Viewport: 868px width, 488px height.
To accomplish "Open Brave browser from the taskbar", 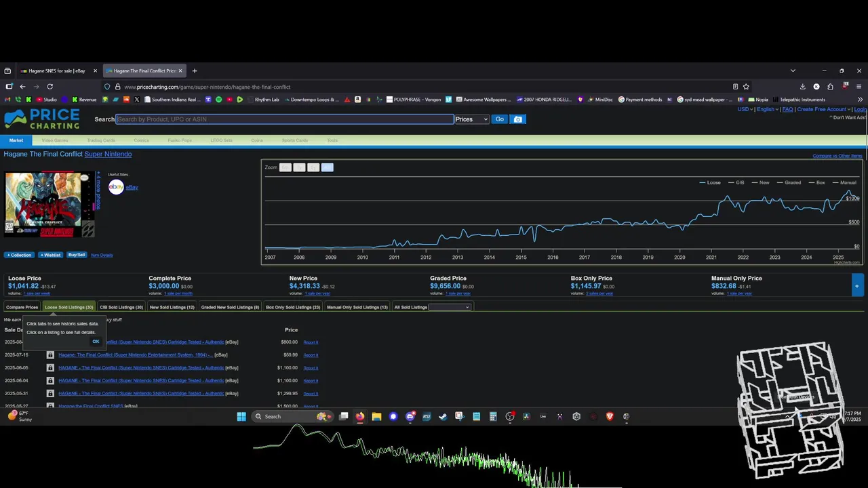I will 610,416.
